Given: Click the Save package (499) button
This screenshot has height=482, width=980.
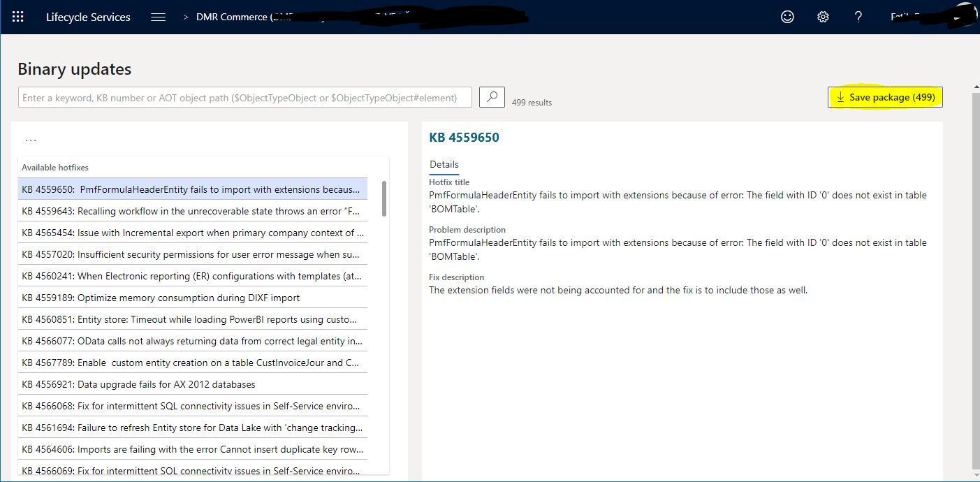Looking at the screenshot, I should pos(886,97).
